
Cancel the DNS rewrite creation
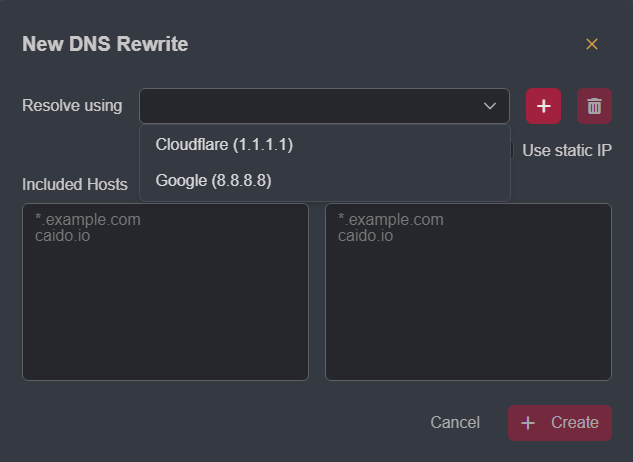[x=455, y=423]
